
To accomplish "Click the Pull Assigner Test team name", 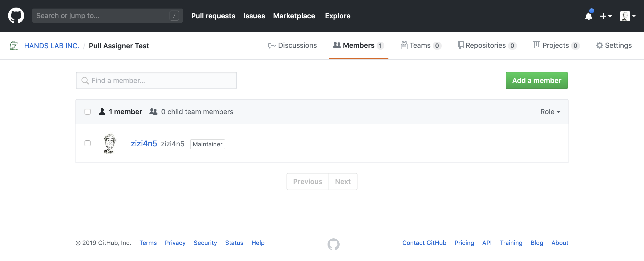I will coord(119,46).
